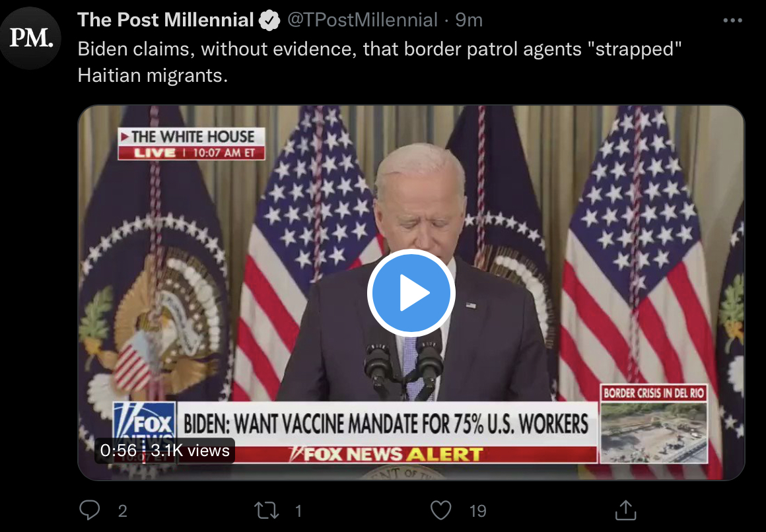
Task: Click The Post Millennial display name
Action: tap(166, 20)
